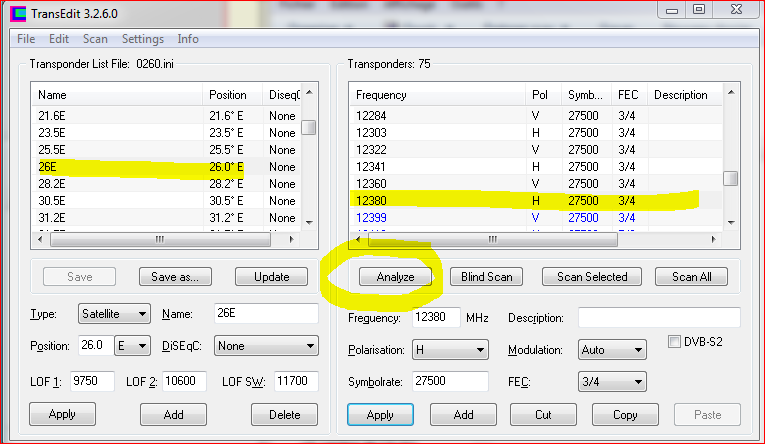This screenshot has width=765, height=444.
Task: Select the 28.2E satellite in list
Action: click(x=51, y=184)
